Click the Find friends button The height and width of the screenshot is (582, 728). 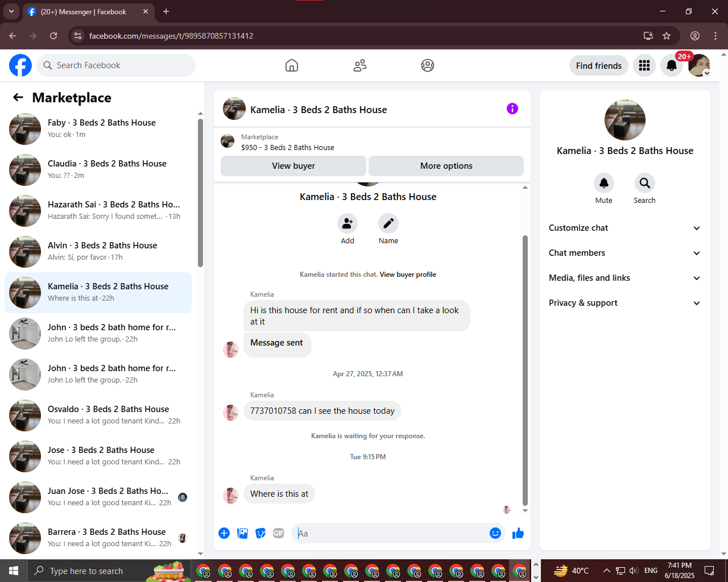(x=599, y=66)
